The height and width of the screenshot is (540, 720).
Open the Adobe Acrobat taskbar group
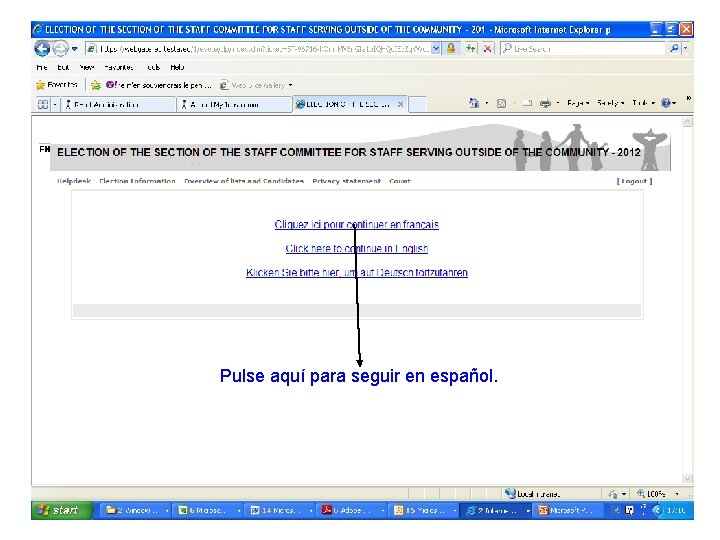click(353, 510)
